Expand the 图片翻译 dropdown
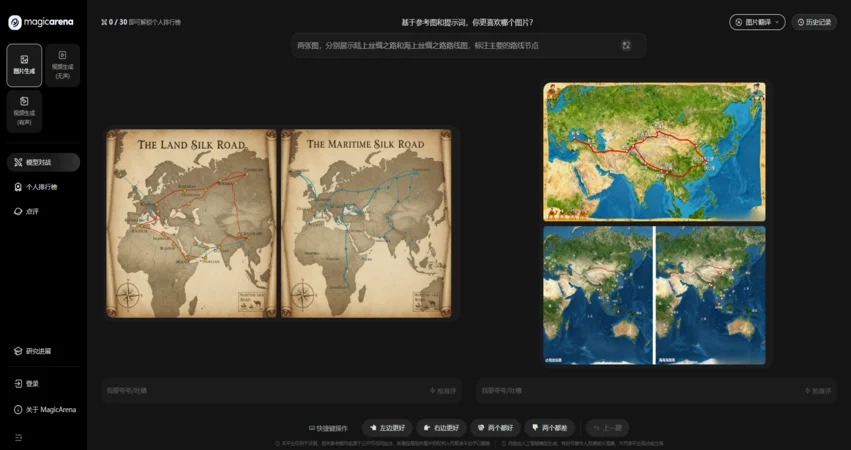The image size is (851, 450). click(x=757, y=22)
